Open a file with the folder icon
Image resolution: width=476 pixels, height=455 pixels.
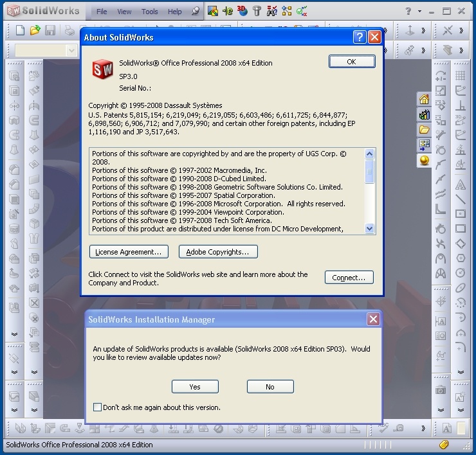(x=35, y=30)
